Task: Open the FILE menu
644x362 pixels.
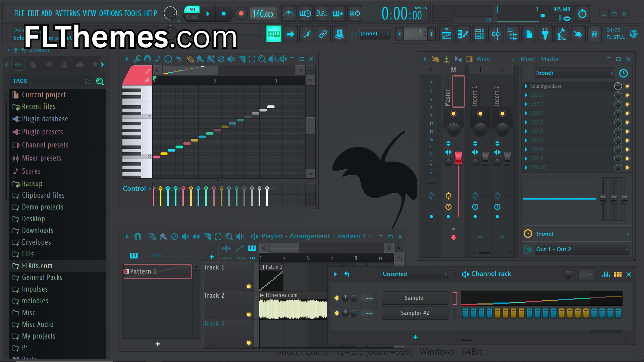Action: [x=19, y=13]
